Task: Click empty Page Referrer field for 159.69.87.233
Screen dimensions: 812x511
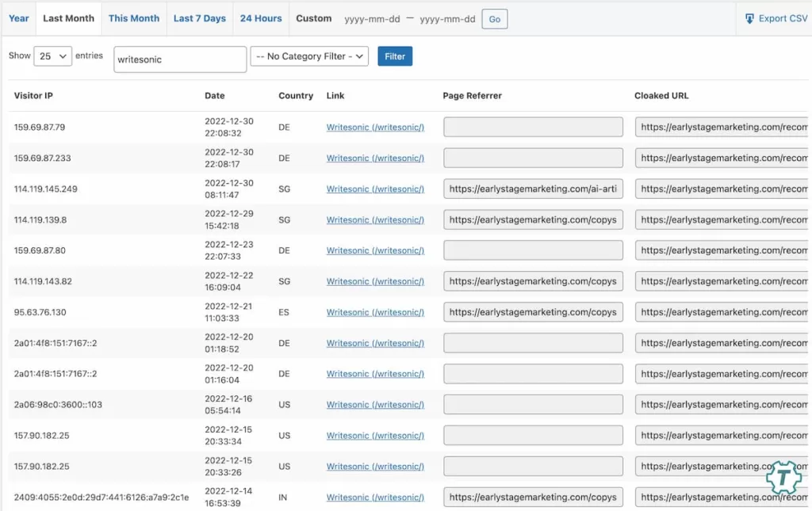Action: pyautogui.click(x=533, y=158)
